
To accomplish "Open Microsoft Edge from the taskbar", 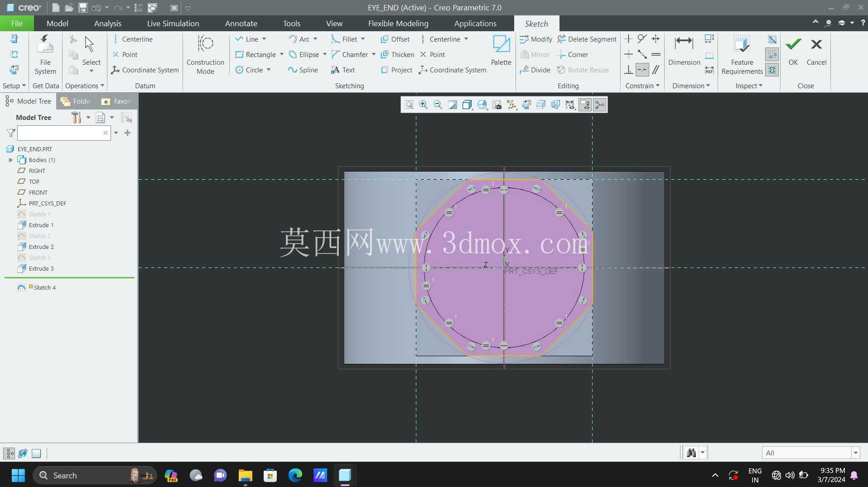I will (x=295, y=475).
